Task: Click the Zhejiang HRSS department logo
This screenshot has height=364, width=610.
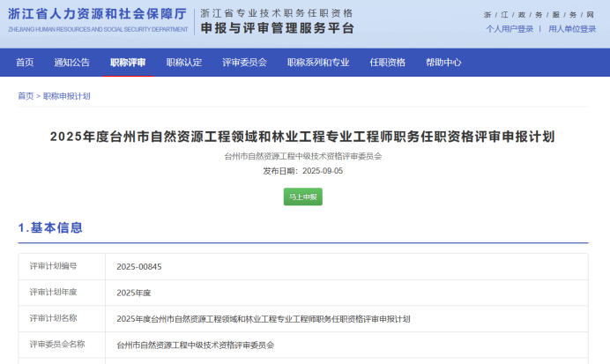Action: click(x=98, y=19)
